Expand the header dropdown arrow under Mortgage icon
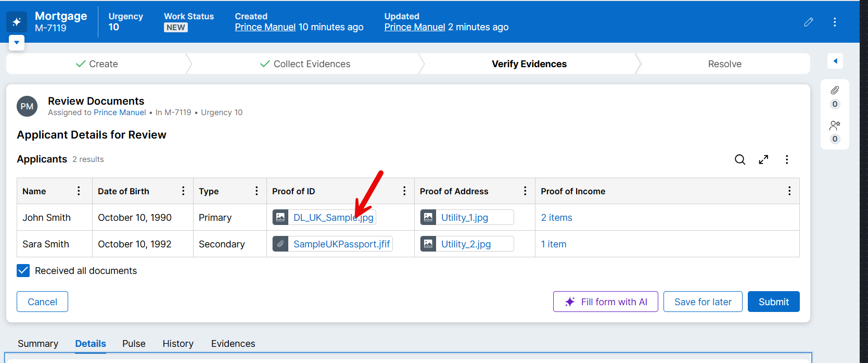868x363 pixels. 17,43
